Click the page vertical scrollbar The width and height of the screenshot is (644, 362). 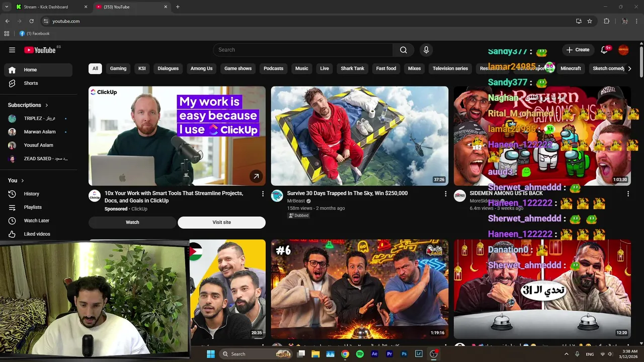(x=641, y=61)
